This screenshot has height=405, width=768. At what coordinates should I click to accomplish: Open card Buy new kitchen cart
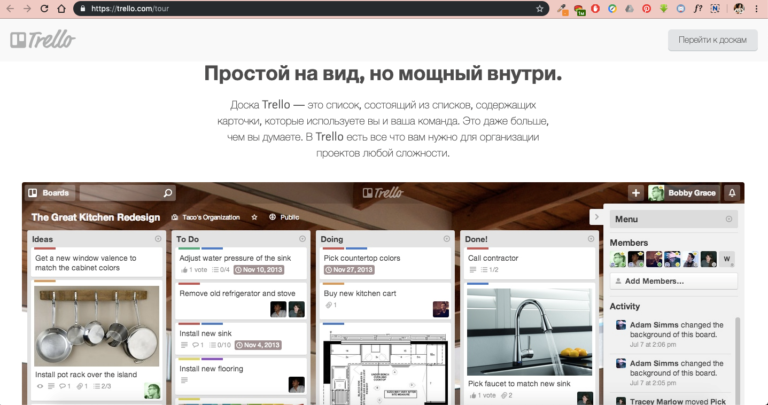[385, 301]
